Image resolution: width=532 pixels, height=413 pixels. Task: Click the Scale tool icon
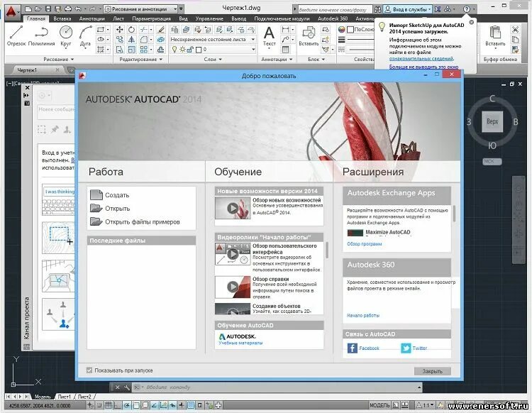pos(131,50)
